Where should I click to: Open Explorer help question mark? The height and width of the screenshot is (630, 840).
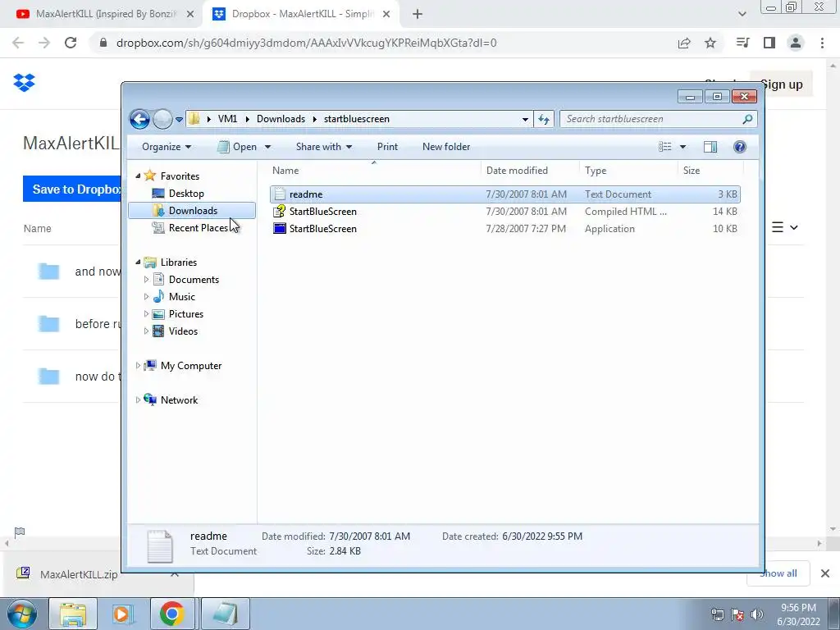pyautogui.click(x=740, y=147)
